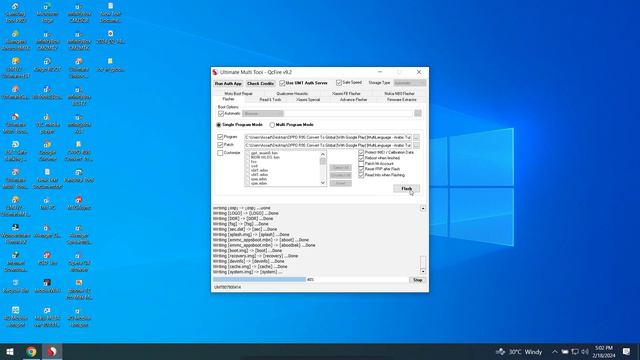The image size is (640, 360).
Task: Toggle Read Info when Flashing checkbox
Action: (x=361, y=175)
